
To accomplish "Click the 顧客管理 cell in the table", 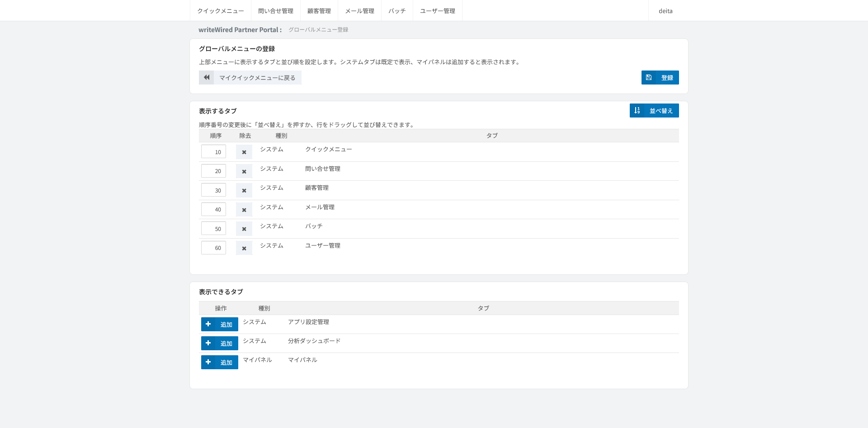I will [317, 188].
